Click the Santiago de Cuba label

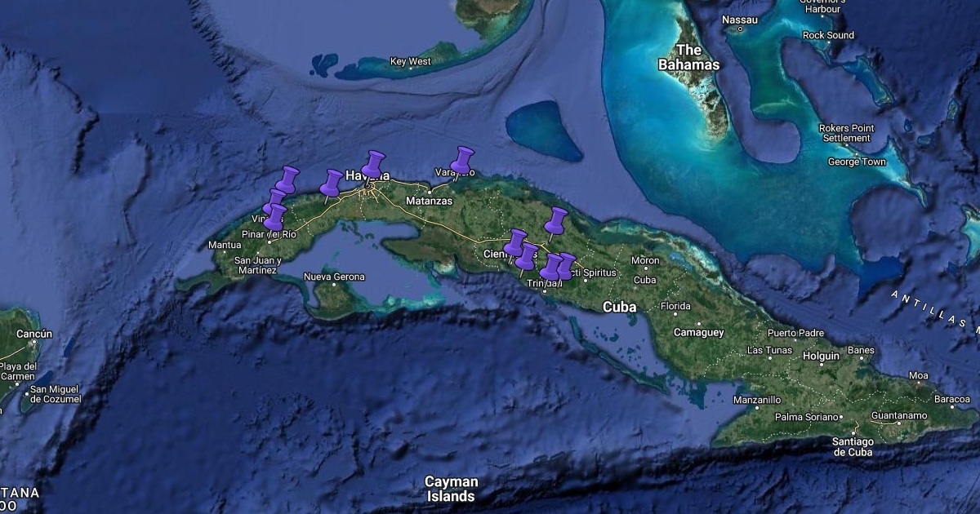[853, 447]
